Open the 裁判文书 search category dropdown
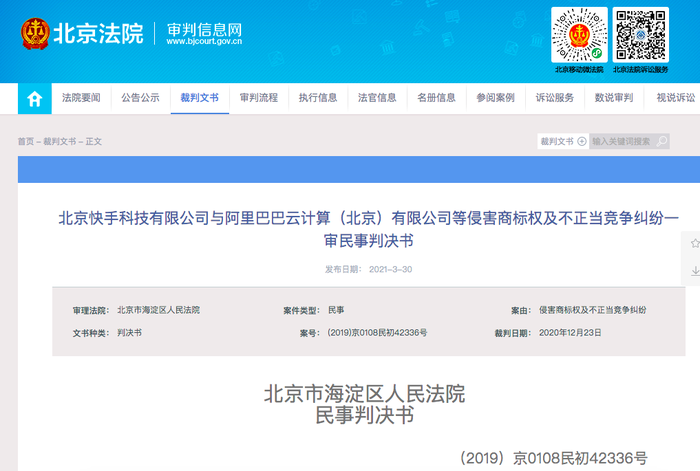This screenshot has height=471, width=700. pyautogui.click(x=563, y=142)
